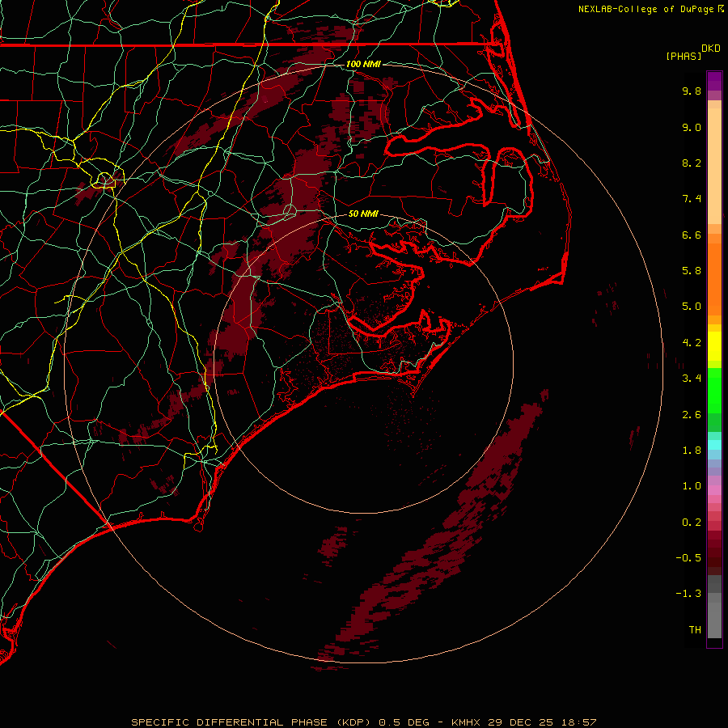Click the [PHAS] units label

click(684, 56)
